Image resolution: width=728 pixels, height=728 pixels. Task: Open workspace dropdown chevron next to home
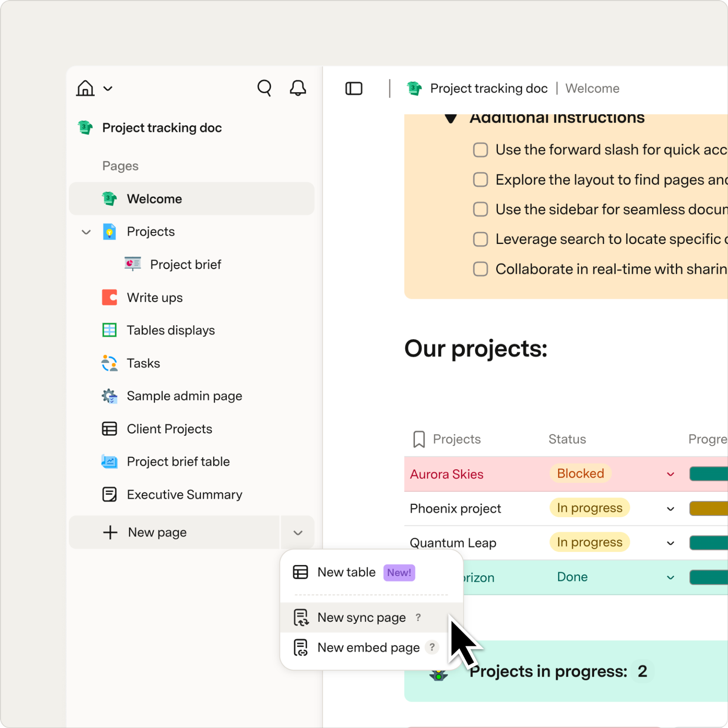[108, 88]
